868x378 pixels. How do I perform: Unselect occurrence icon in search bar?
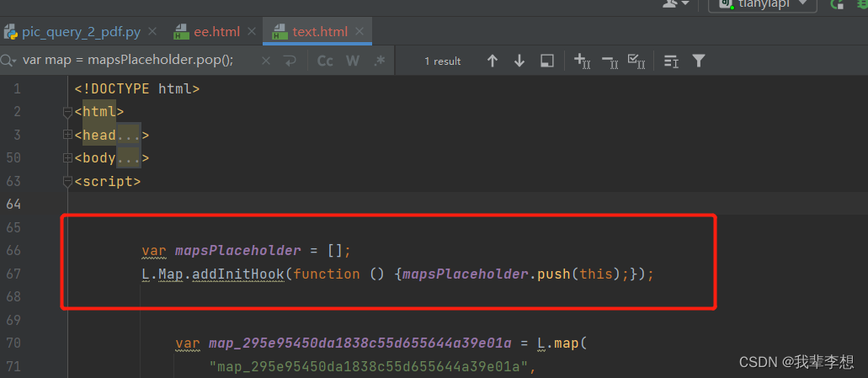click(x=610, y=61)
